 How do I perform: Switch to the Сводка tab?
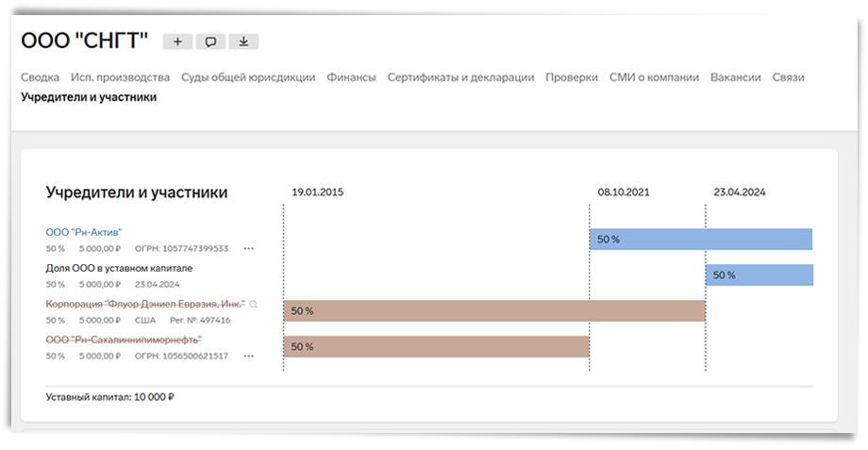click(x=40, y=77)
